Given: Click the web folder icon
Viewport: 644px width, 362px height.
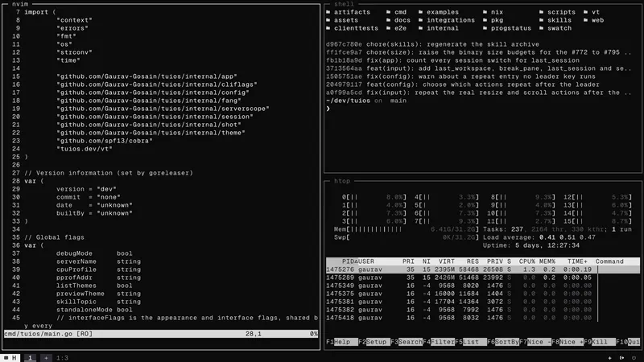Looking at the screenshot, I should (586, 20).
